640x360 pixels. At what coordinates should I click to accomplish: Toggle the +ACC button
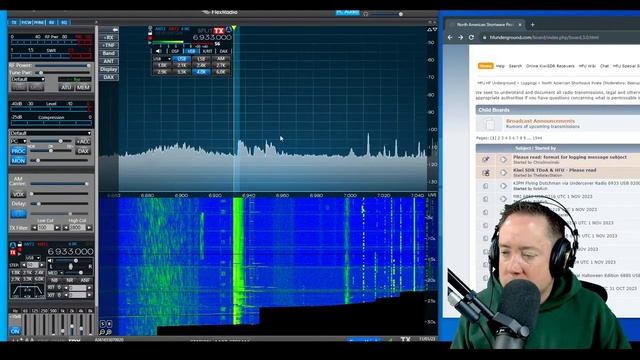[x=83, y=142]
